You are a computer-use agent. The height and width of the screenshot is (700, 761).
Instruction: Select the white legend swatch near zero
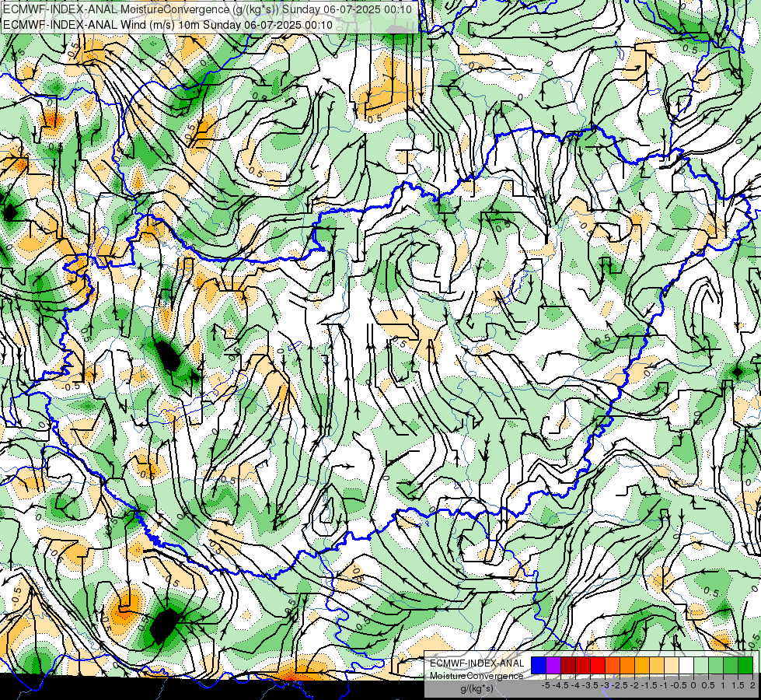click(686, 665)
